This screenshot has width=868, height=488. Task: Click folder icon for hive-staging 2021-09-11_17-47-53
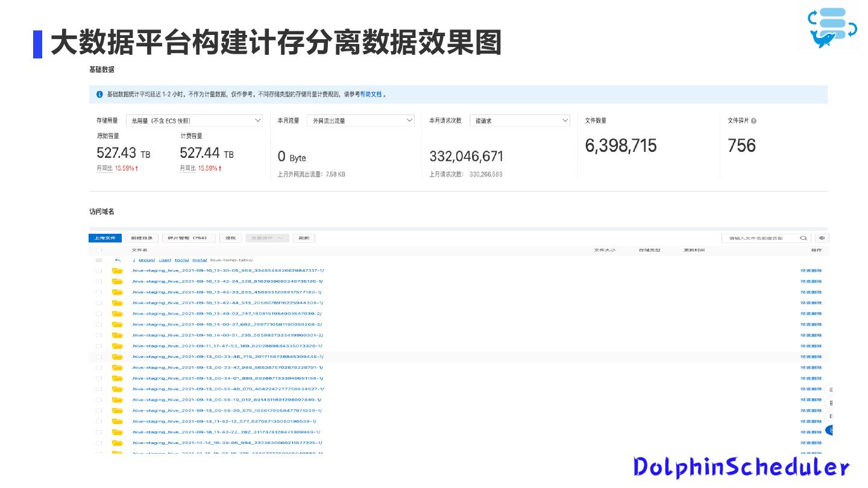117,346
